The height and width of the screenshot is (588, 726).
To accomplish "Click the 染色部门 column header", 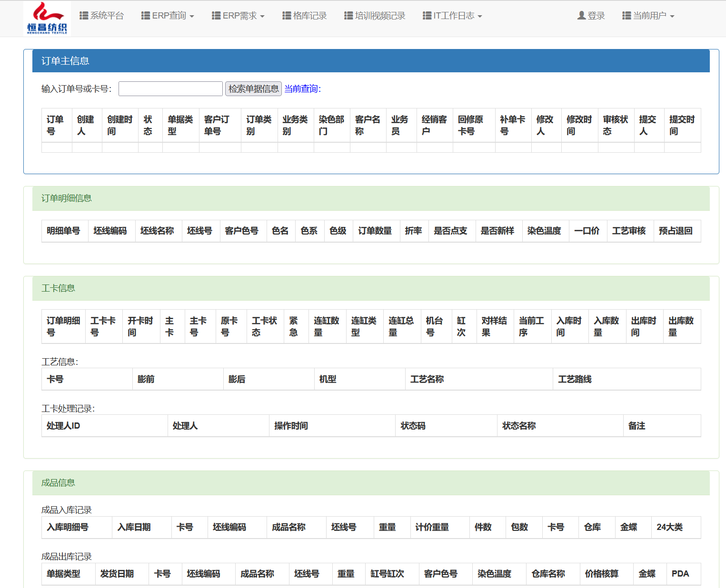I will pyautogui.click(x=332, y=126).
